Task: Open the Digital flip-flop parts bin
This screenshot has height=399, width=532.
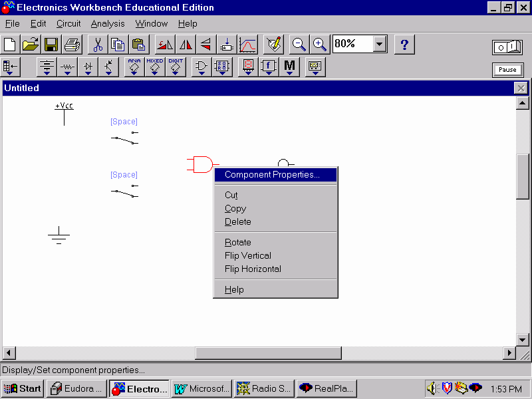Action: pos(222,67)
